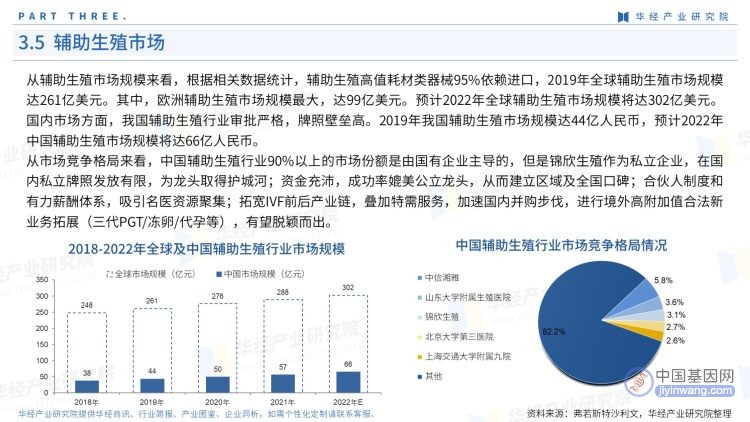The height and width of the screenshot is (422, 750).
Task: Click the global value label 276
Action: (218, 296)
